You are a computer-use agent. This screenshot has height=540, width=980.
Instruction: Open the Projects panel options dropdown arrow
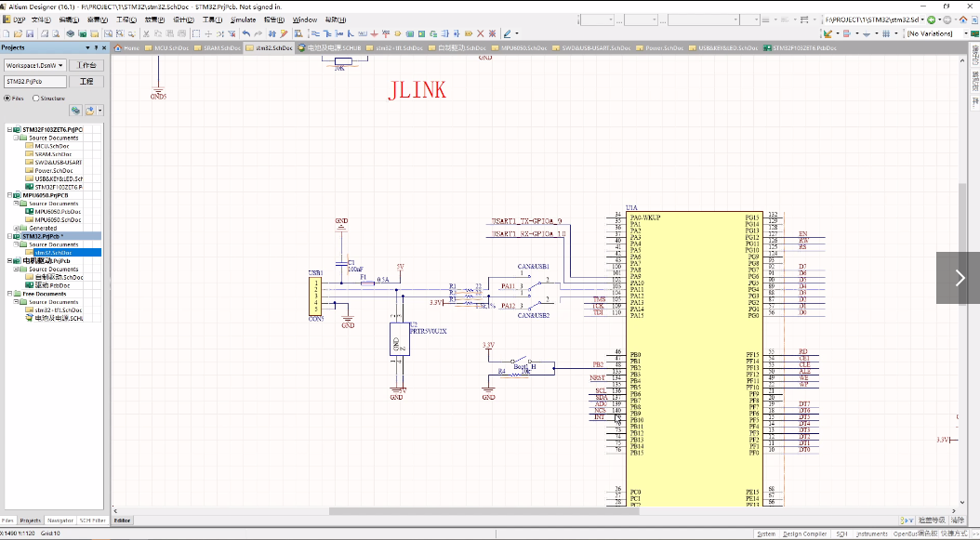(x=88, y=47)
